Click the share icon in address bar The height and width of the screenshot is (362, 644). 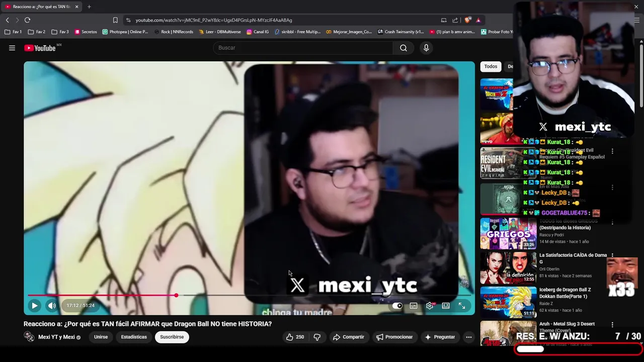click(x=455, y=20)
